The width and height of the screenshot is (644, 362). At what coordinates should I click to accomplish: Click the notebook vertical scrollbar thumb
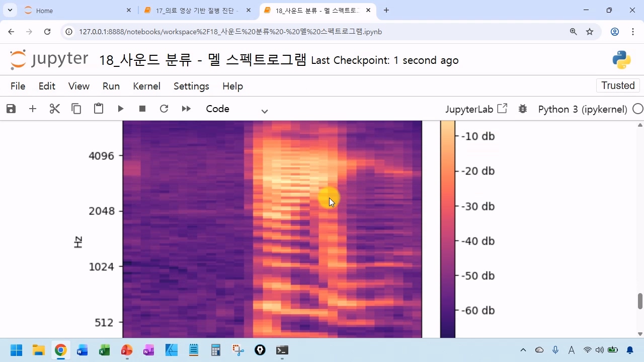pos(640,301)
